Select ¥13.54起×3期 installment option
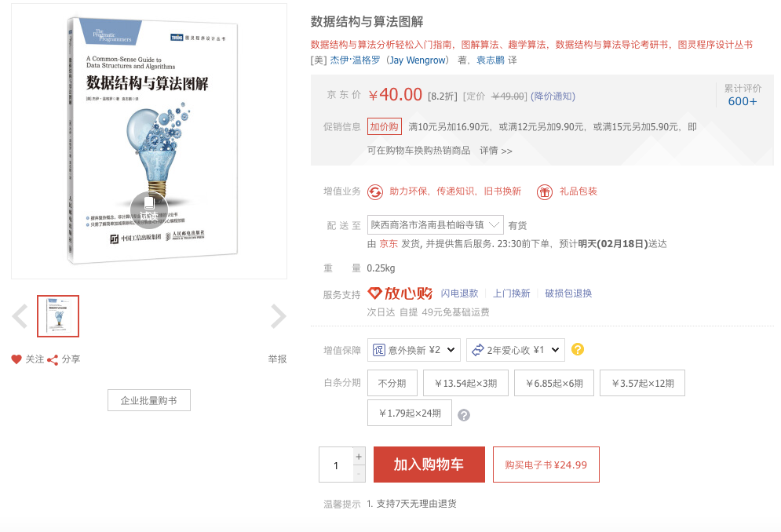Screen dimensions: 781x532 coord(465,383)
